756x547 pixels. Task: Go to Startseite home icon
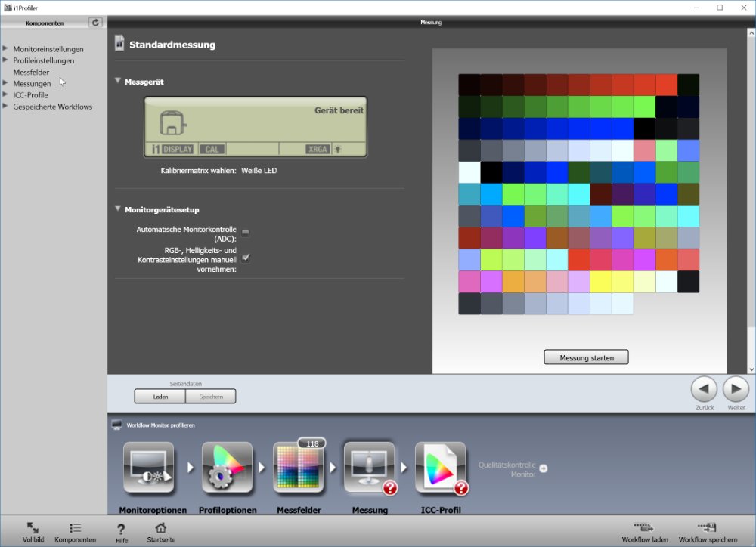pos(160,528)
